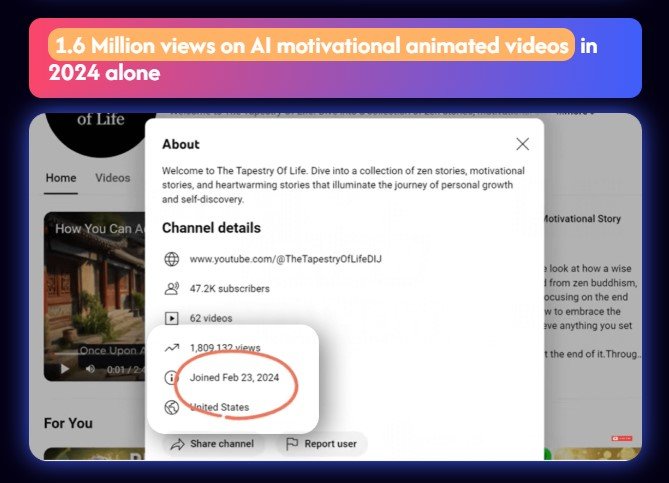Play the featured video
The image size is (669, 483).
(x=64, y=369)
